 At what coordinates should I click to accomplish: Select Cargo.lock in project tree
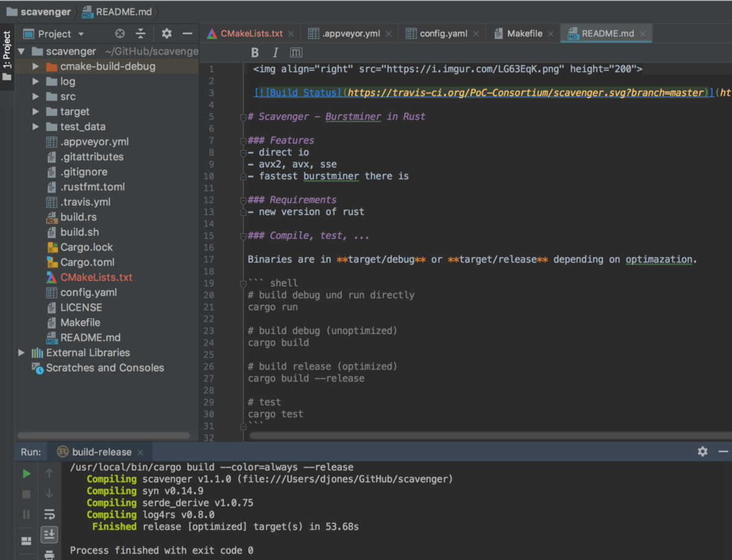[x=86, y=247]
